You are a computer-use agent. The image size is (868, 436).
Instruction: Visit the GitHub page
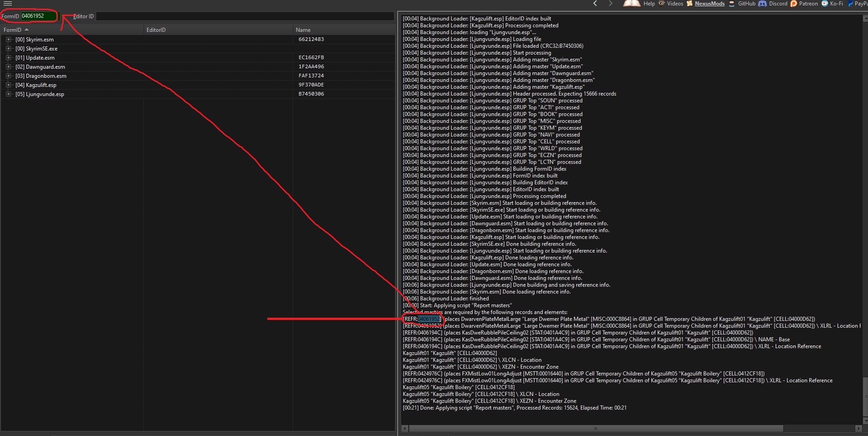(742, 3)
